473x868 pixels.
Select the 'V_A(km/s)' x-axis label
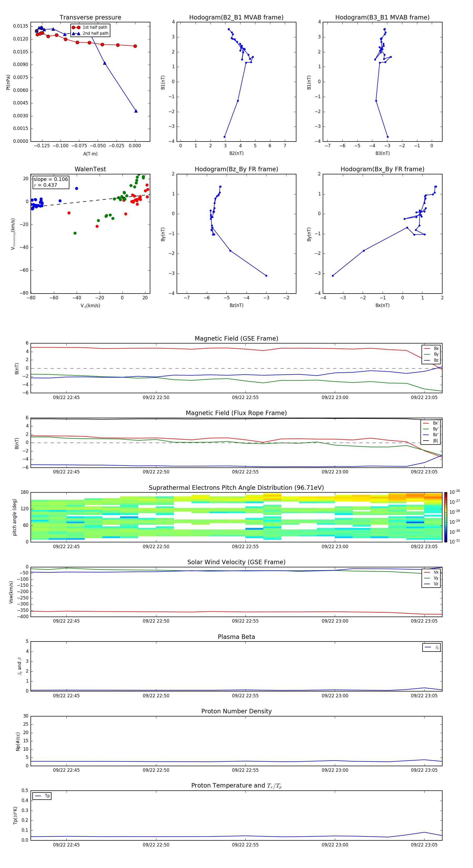[x=90, y=306]
